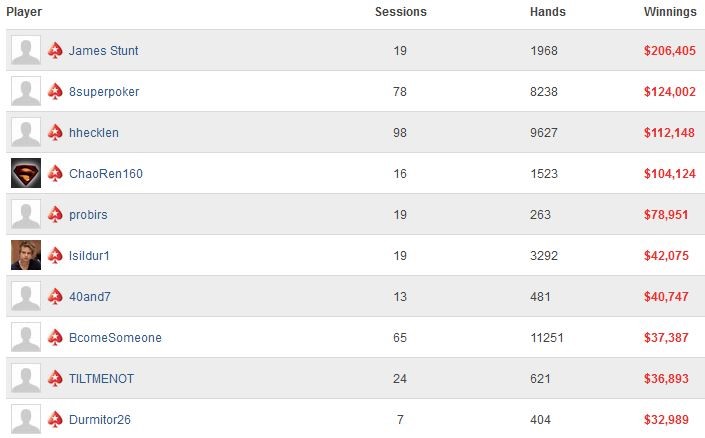The image size is (705, 438).
Task: Visit the hhecklen player link
Action: [x=94, y=133]
